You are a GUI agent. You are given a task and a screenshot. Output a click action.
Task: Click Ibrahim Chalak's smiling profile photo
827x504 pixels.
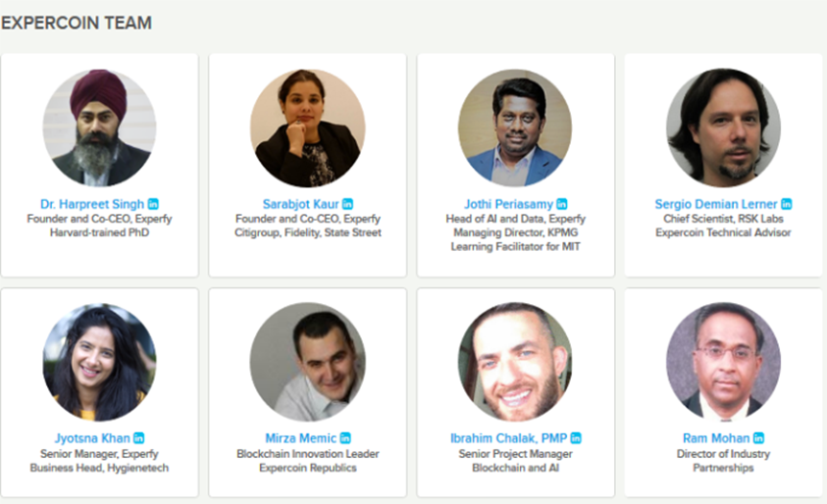point(515,362)
